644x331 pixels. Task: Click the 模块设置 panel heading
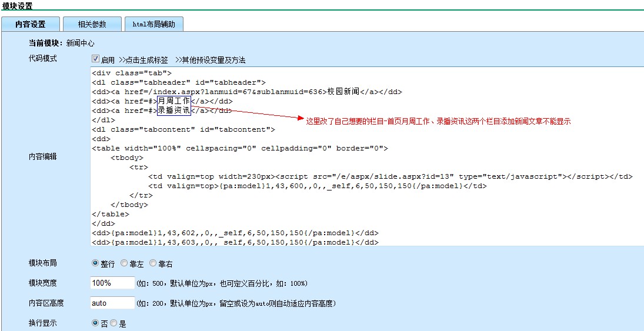coord(18,5)
